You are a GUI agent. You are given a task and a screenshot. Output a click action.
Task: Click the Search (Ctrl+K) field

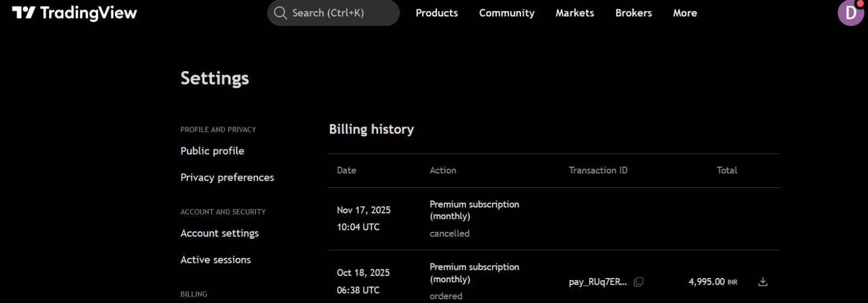333,13
